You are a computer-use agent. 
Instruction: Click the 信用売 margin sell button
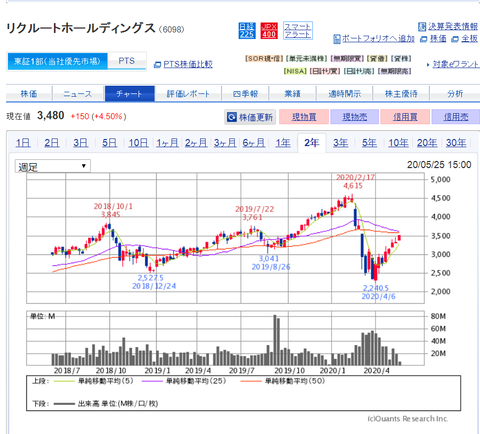(x=456, y=117)
